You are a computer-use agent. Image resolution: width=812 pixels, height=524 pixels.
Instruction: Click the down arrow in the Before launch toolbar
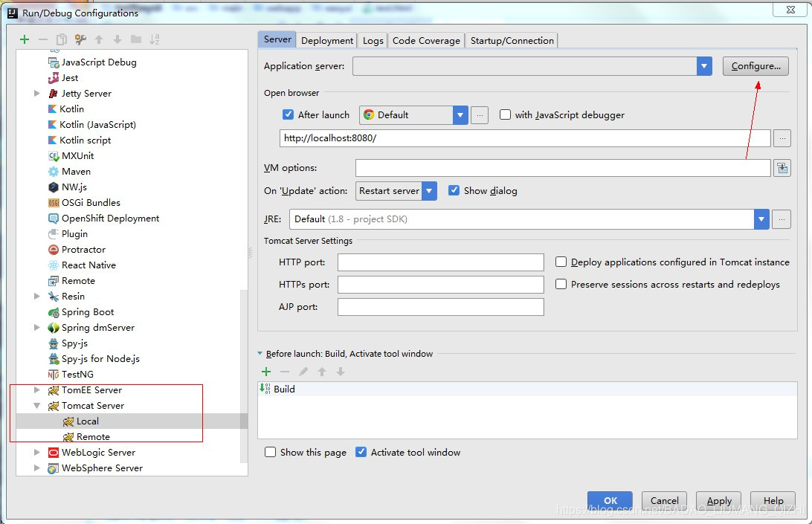341,372
